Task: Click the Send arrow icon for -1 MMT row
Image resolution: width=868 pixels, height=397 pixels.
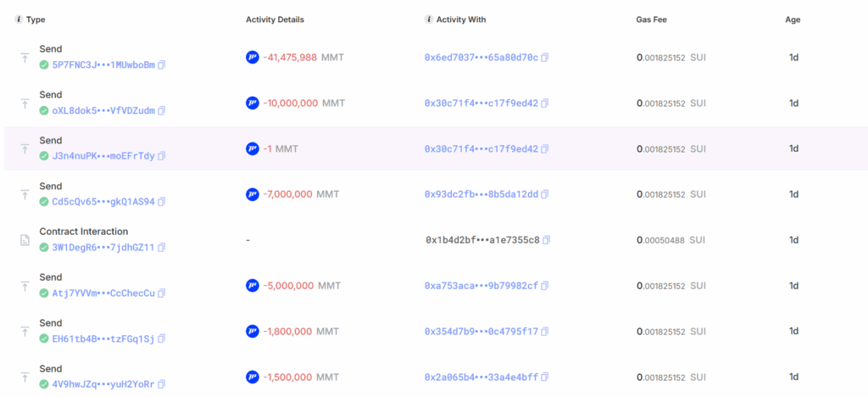Action: click(x=25, y=149)
